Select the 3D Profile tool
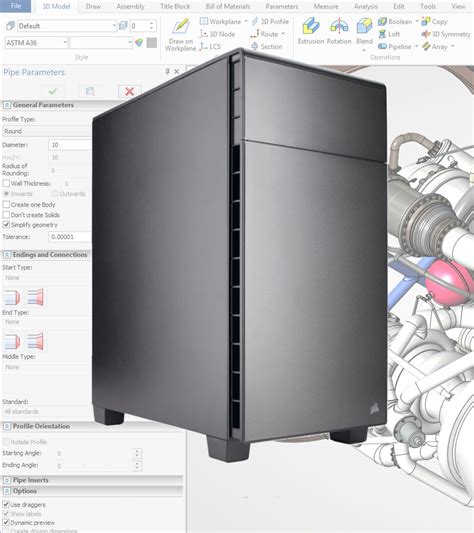 pos(270,21)
